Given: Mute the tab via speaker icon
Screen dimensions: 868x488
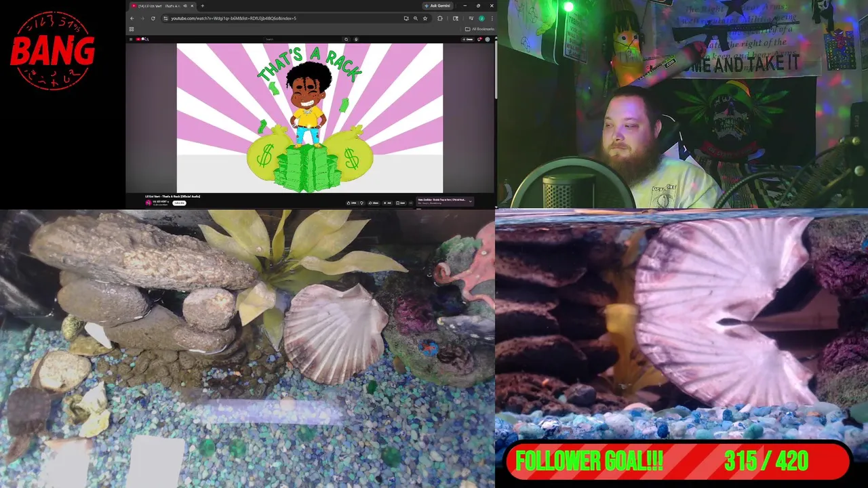Looking at the screenshot, I should click(185, 6).
